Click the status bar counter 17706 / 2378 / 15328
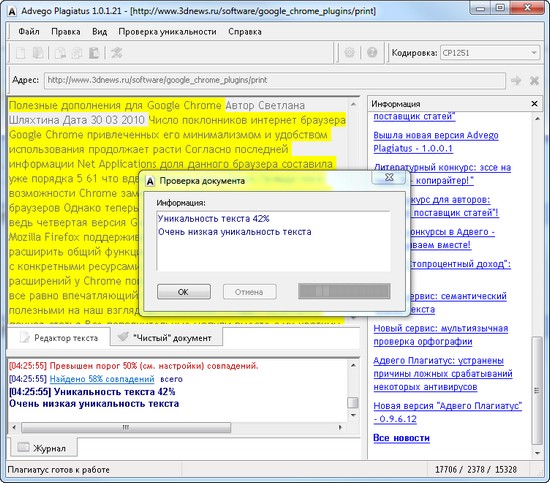 (476, 469)
